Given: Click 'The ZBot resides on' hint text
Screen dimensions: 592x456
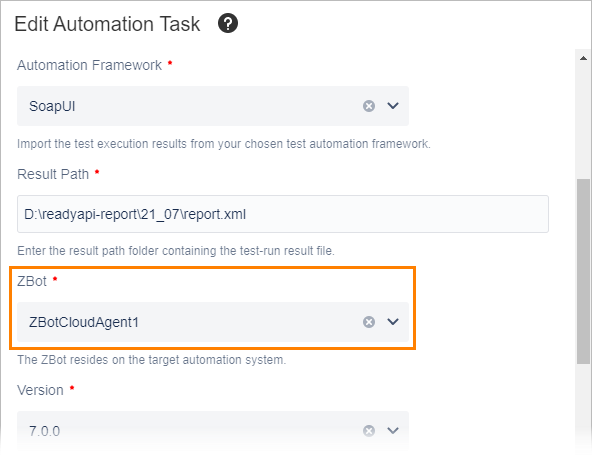Looking at the screenshot, I should 152,360.
